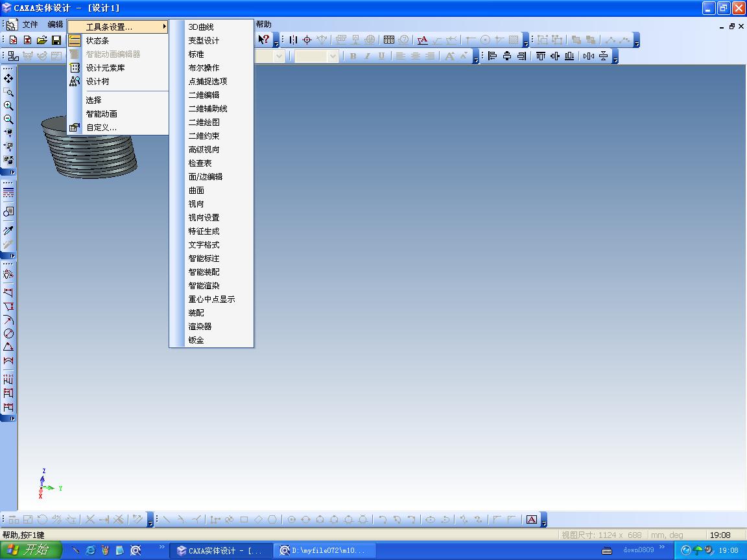Click the new drawing document icon

28,40
